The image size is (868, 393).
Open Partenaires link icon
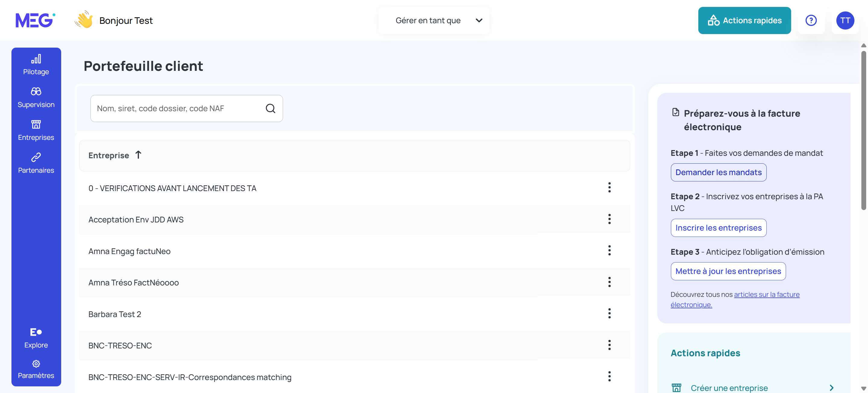pyautogui.click(x=36, y=157)
